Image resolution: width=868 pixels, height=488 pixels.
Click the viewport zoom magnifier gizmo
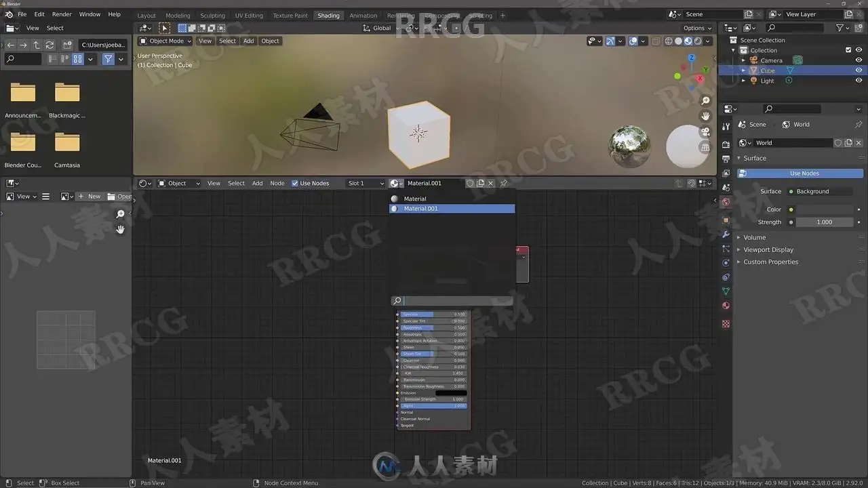point(705,101)
